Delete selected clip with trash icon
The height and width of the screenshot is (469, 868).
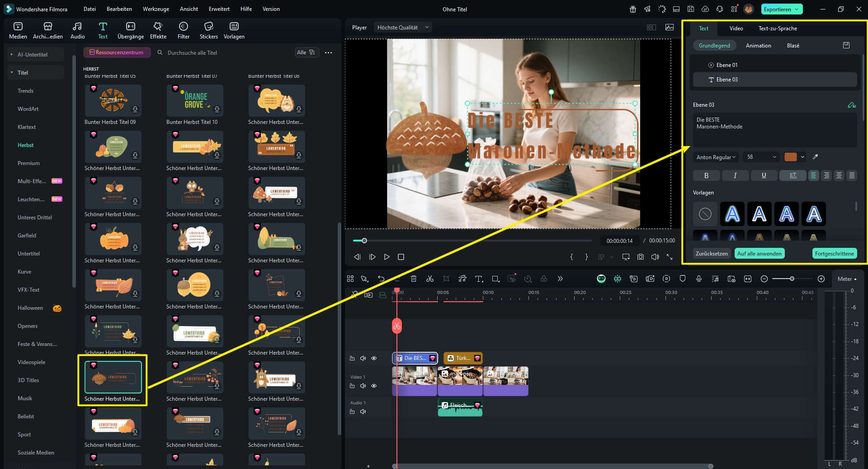[x=413, y=279]
